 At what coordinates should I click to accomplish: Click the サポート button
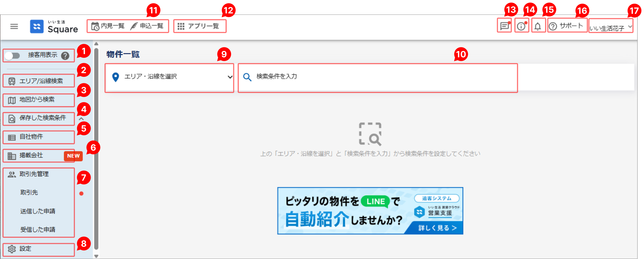click(567, 26)
